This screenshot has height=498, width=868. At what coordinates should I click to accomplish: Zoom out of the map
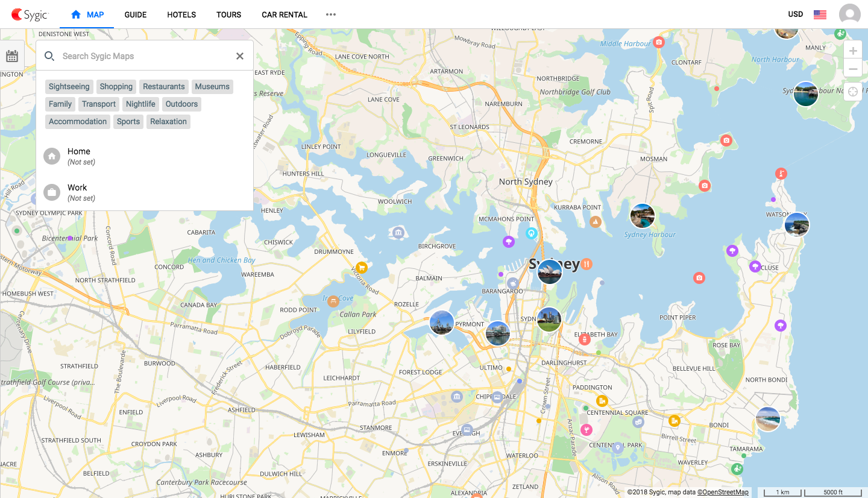(x=853, y=69)
